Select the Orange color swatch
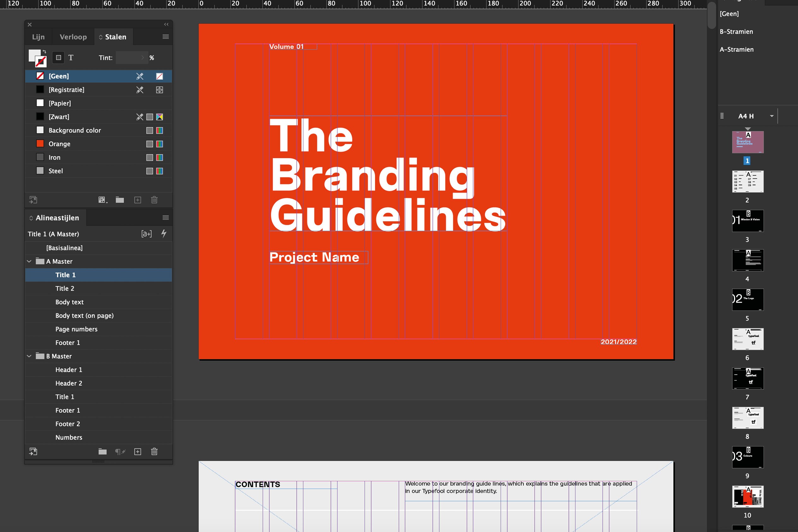Screen dimensions: 798x532 (59, 144)
